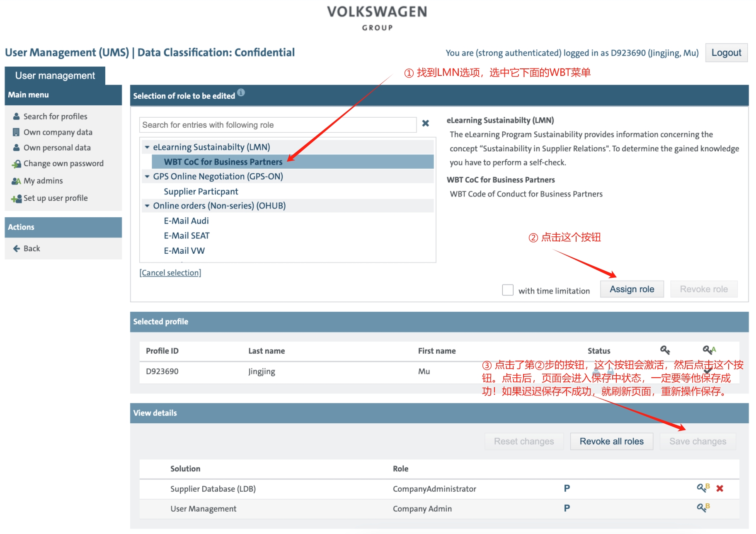756x534 pixels.
Task: Collapse GPS Online Negotiation (GPS-ON) node
Action: 147,176
